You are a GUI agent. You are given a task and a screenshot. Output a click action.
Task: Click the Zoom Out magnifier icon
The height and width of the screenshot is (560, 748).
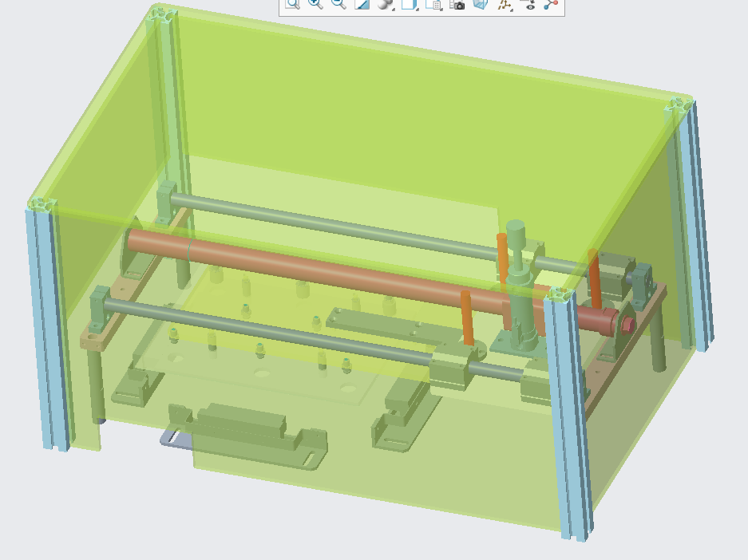(338, 4)
